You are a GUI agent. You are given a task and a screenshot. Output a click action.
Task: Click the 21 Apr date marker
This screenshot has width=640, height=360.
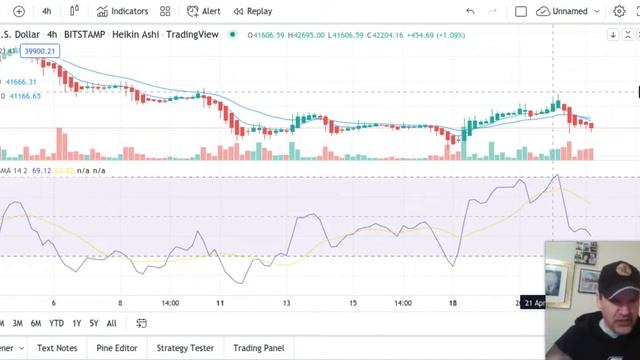532,303
